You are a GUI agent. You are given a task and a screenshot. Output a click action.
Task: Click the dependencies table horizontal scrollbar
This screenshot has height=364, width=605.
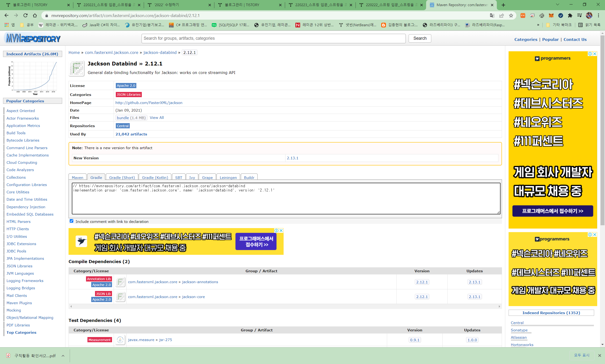[285, 306]
